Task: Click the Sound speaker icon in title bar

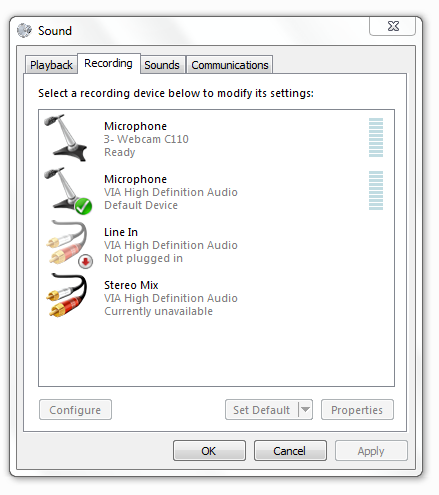Action: pyautogui.click(x=24, y=30)
